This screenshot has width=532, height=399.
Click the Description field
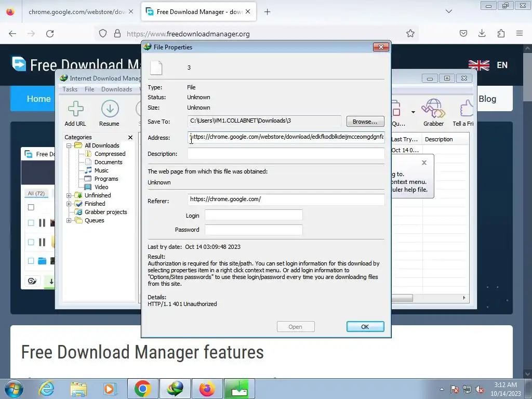pyautogui.click(x=286, y=153)
